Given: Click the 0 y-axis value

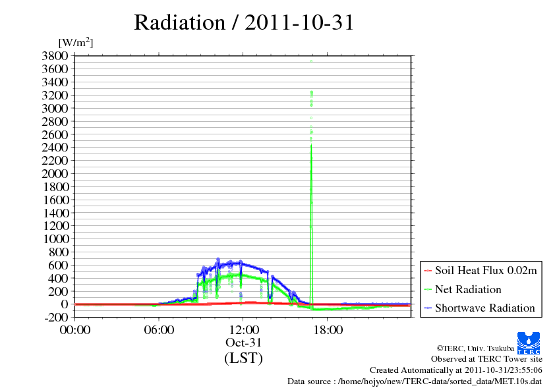Looking at the screenshot, I should [65, 304].
